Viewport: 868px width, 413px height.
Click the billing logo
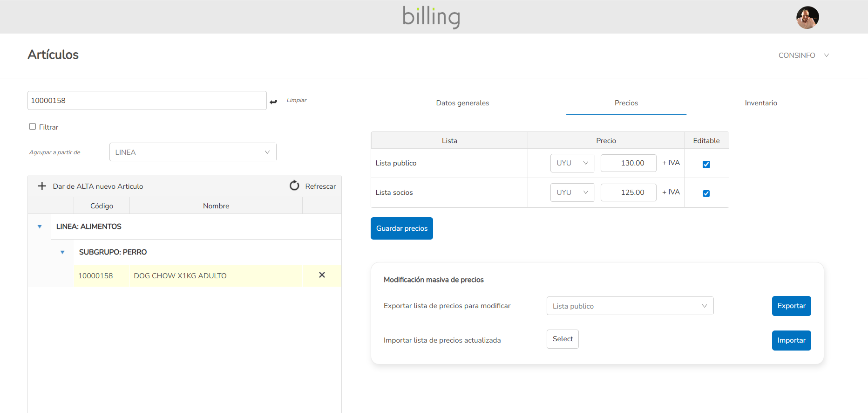[x=431, y=17]
